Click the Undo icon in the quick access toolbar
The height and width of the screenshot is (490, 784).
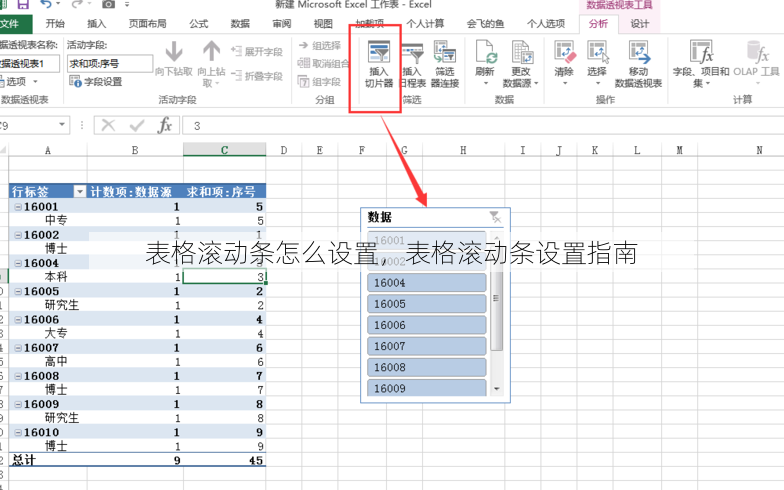click(x=46, y=4)
